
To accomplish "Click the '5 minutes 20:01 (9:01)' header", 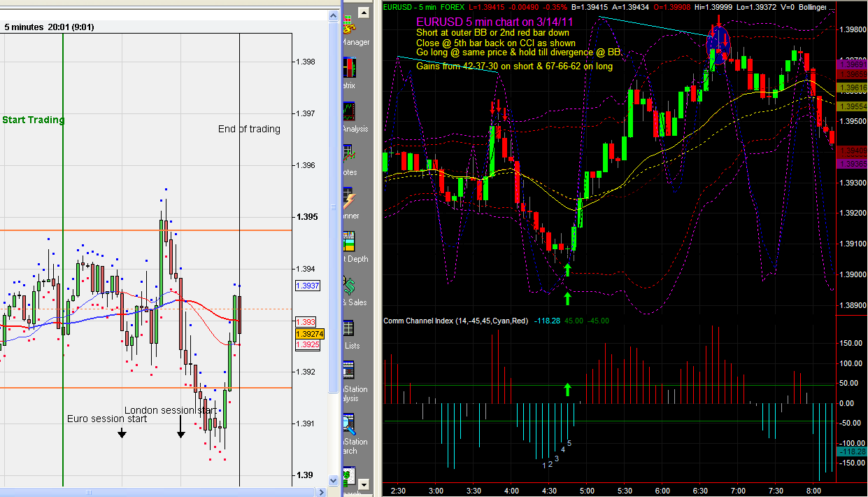I will click(x=50, y=27).
